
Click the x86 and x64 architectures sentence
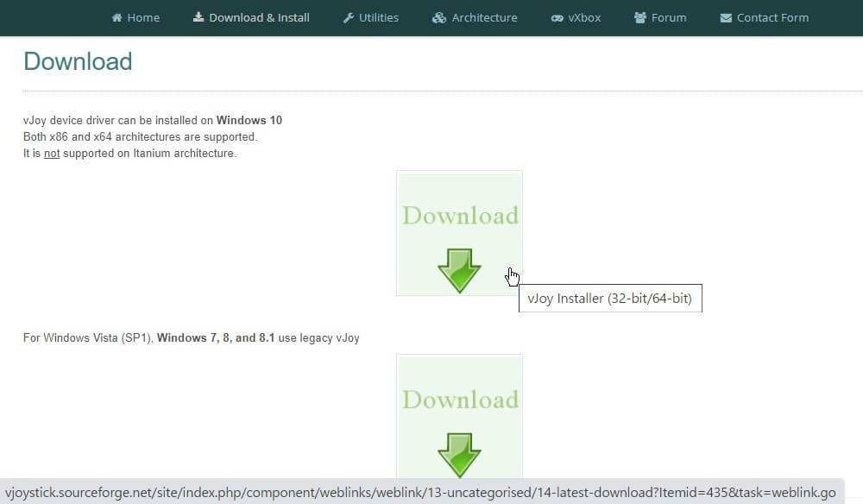141,136
